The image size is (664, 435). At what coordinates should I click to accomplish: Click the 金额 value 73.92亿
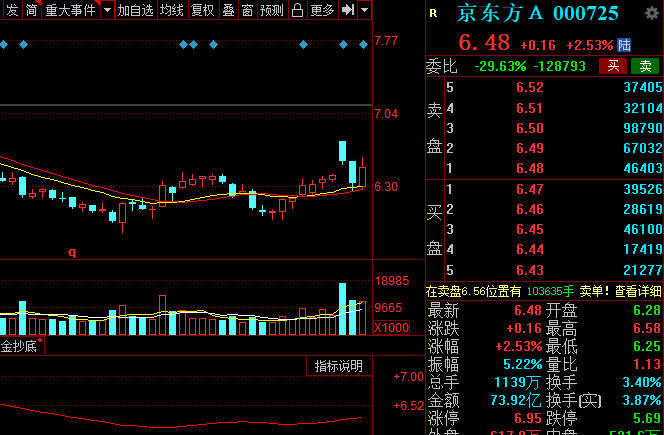click(516, 400)
